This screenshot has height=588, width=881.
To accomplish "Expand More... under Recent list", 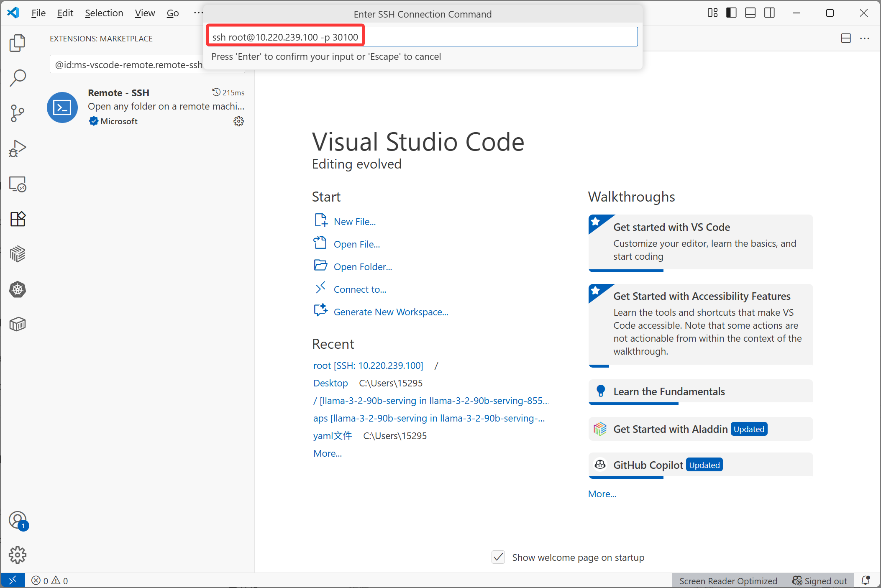I will click(x=328, y=453).
